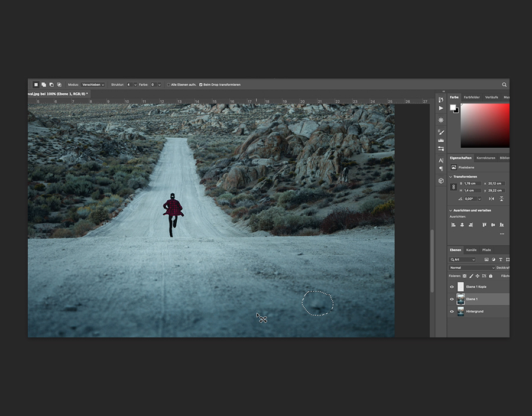Screen dimensions: 532x416
Task: Collapse the Transformieren section
Action: (451, 176)
